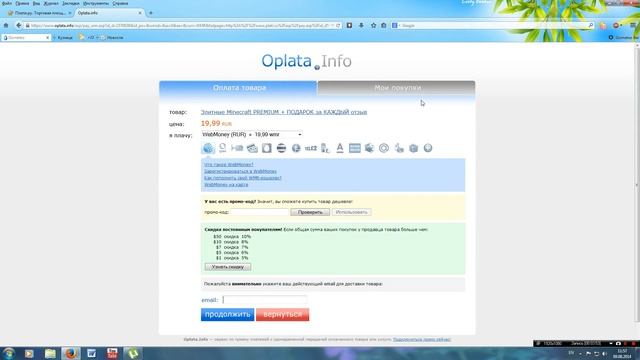Bookmark this page with star icon

coord(373,25)
